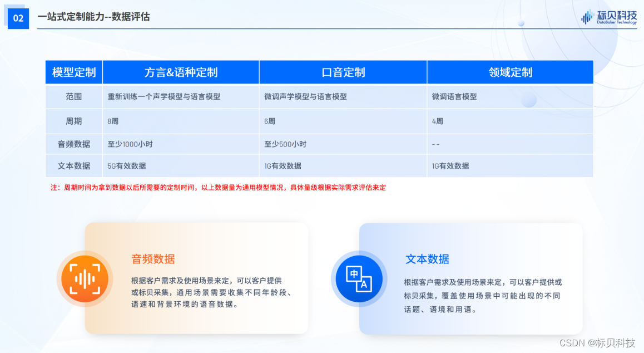
Task: Click the 范围 row label
Action: (x=74, y=97)
